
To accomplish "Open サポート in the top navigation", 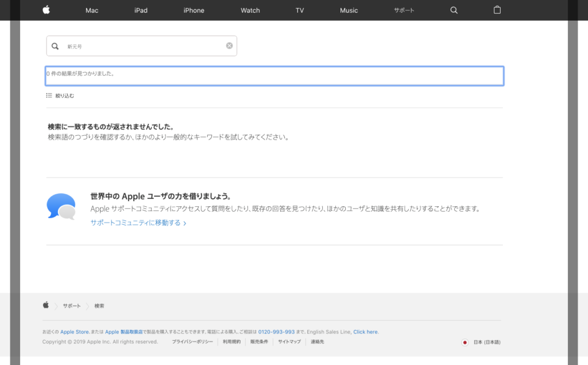I will (x=404, y=10).
